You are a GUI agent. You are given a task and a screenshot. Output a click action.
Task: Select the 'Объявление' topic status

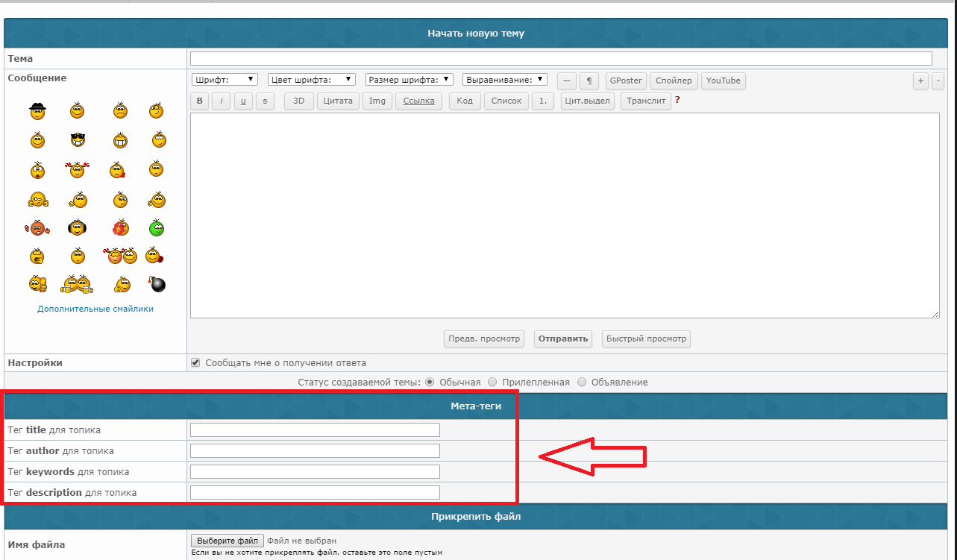[582, 382]
